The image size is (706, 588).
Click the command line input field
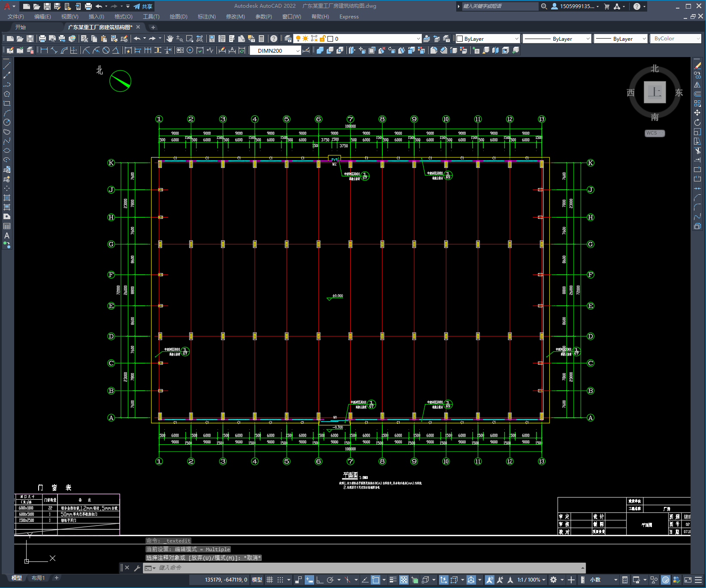365,568
